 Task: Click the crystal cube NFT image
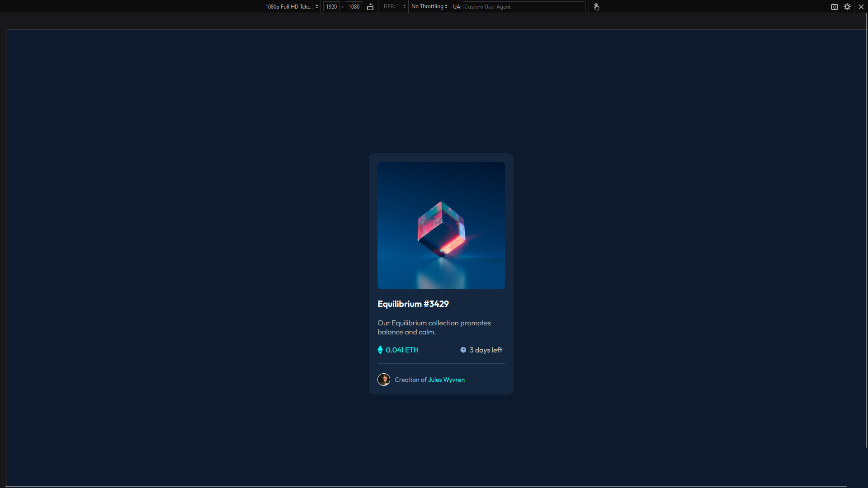click(x=441, y=225)
